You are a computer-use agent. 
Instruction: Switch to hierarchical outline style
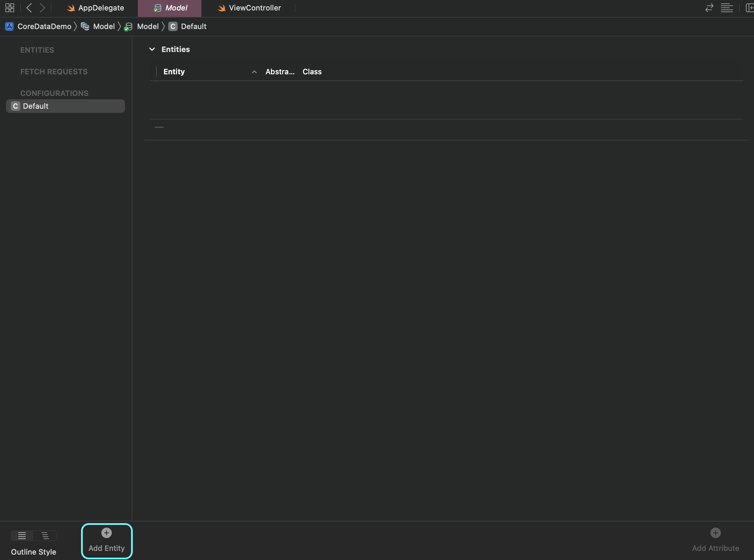click(45, 536)
